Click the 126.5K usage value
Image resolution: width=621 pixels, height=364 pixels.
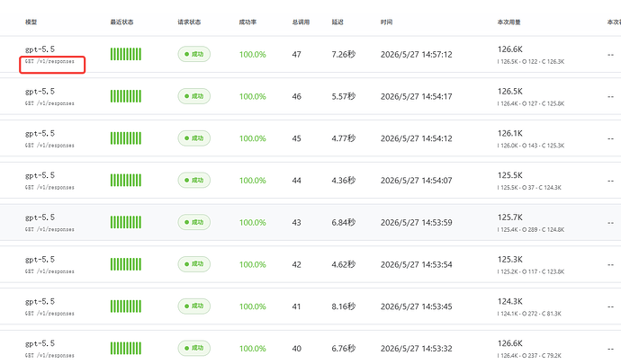click(x=510, y=92)
